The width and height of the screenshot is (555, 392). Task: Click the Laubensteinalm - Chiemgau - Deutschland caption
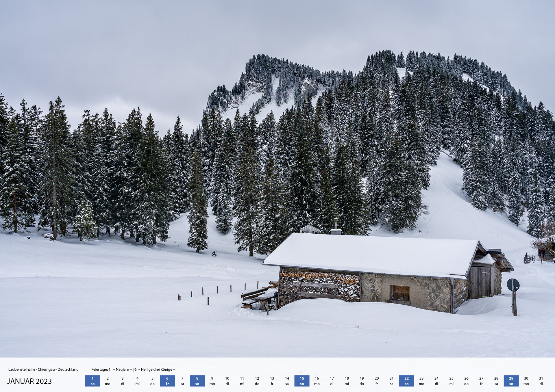[43, 369]
